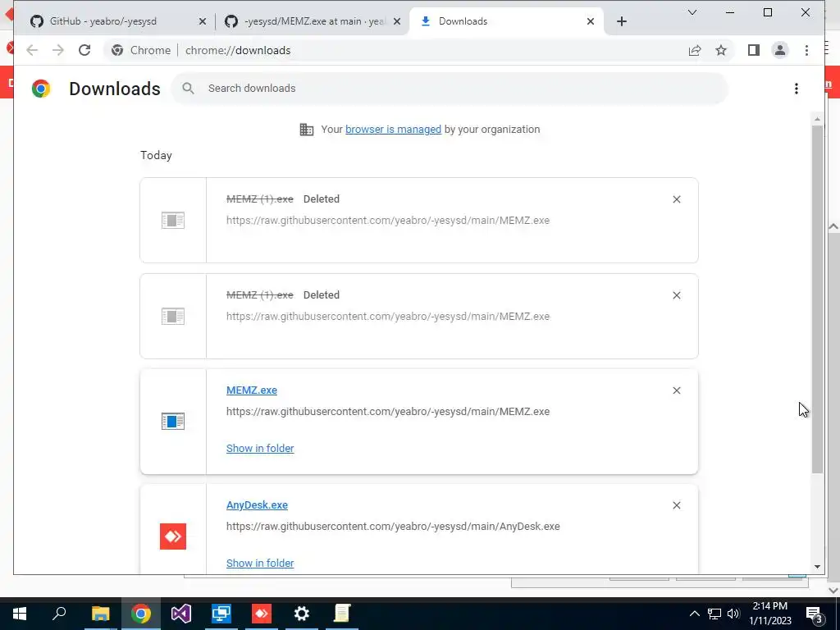
Task: Open the Windows Start menu
Action: [20, 614]
